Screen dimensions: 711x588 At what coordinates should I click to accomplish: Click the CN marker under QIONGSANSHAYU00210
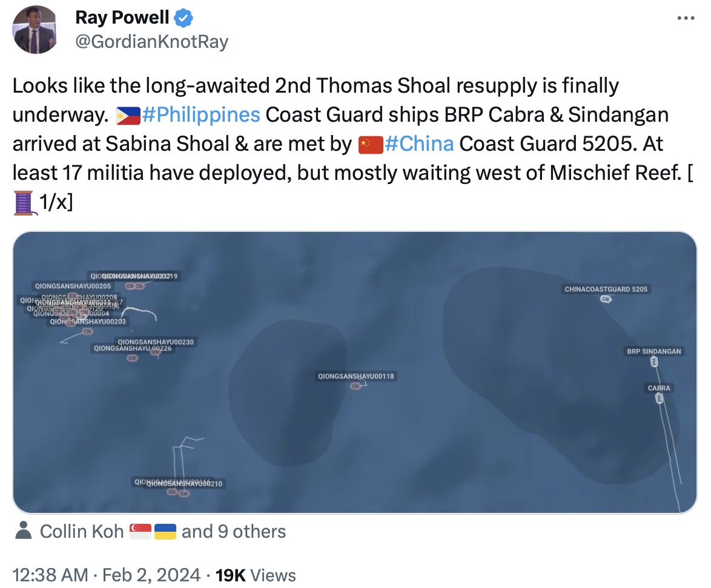[184, 494]
